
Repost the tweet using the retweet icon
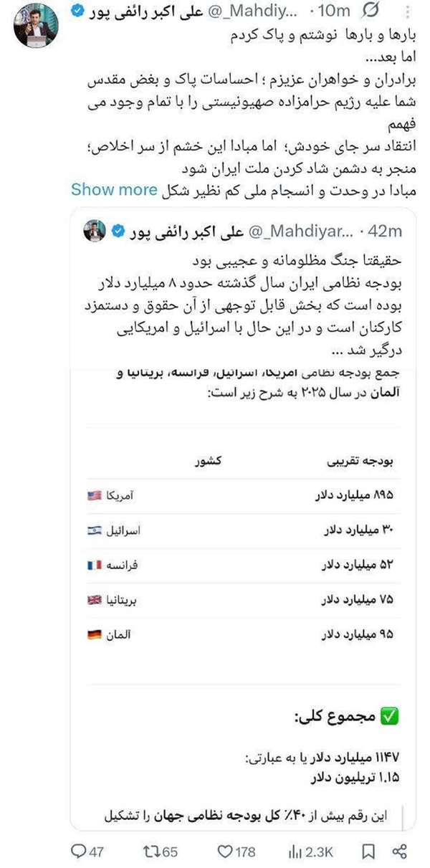(150, 850)
